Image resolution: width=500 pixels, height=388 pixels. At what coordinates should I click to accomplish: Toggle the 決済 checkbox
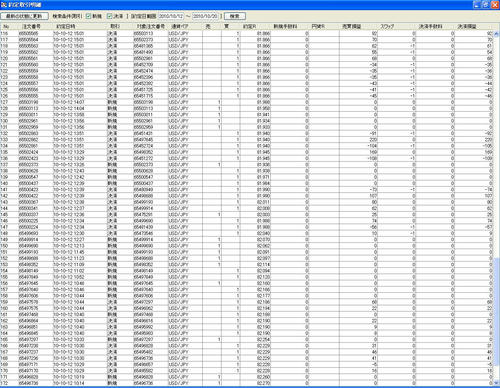pyautogui.click(x=109, y=16)
